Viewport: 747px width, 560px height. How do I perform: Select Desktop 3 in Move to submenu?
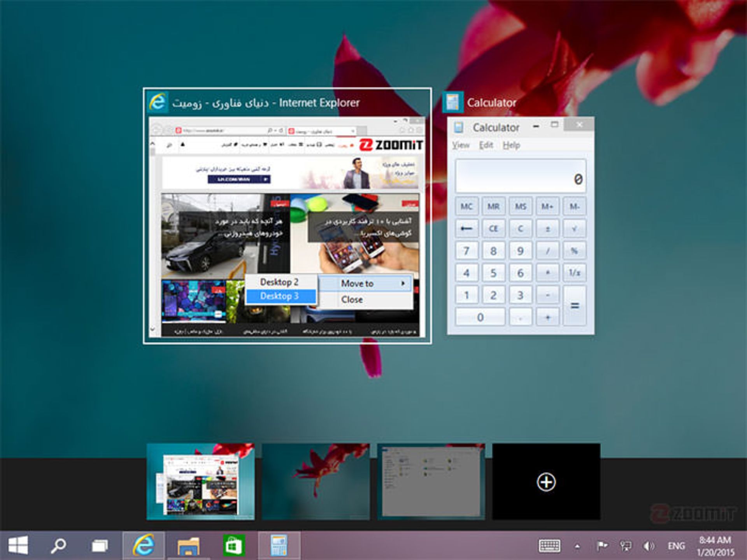281,296
